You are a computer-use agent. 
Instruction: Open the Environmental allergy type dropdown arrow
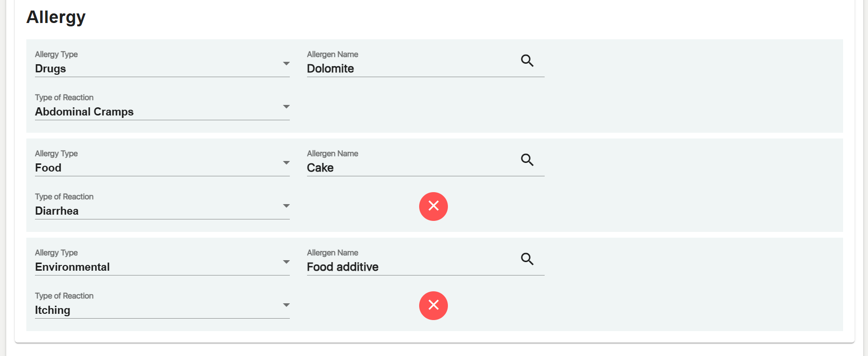point(286,262)
